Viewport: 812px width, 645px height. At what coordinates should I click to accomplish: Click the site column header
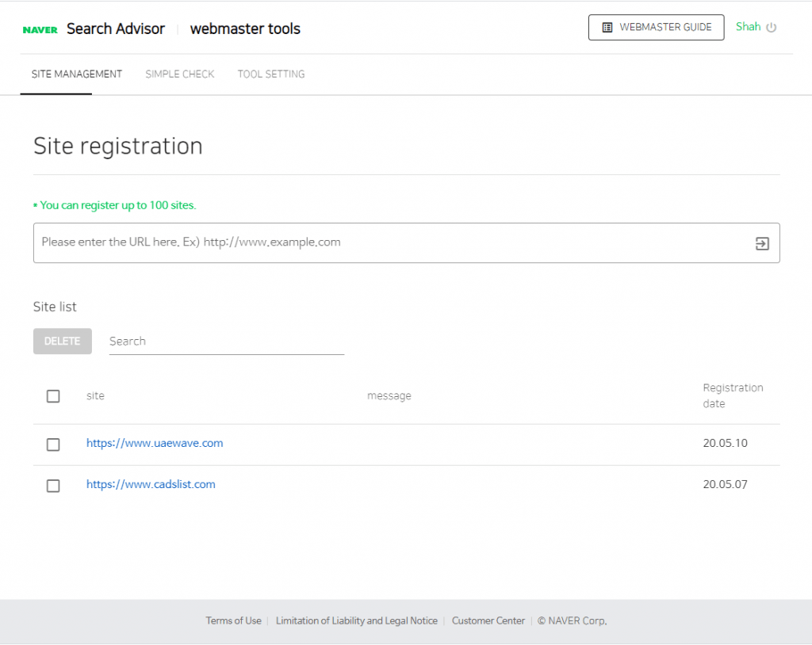(95, 396)
